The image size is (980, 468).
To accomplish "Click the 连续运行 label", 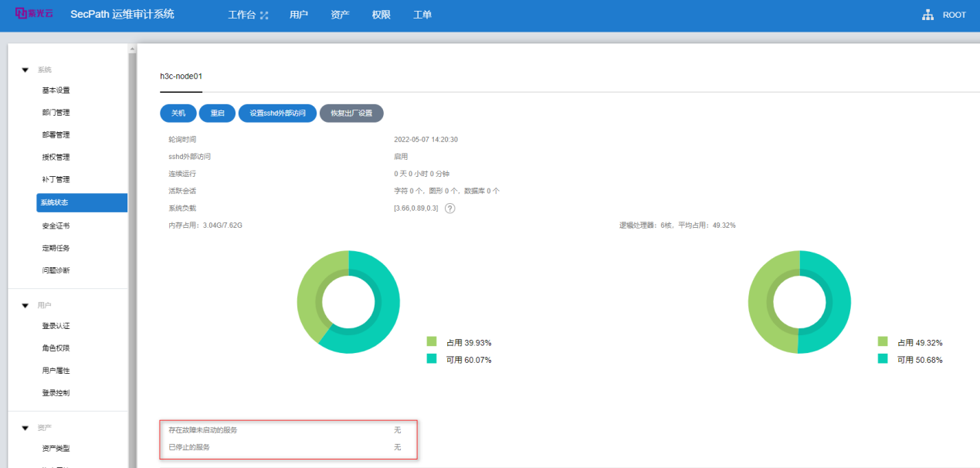I will click(182, 174).
